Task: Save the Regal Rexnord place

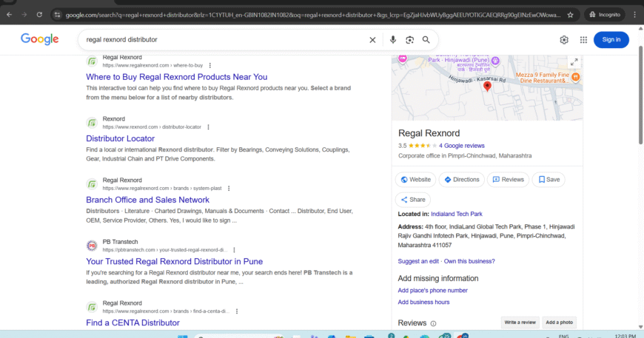Action: [x=549, y=179]
